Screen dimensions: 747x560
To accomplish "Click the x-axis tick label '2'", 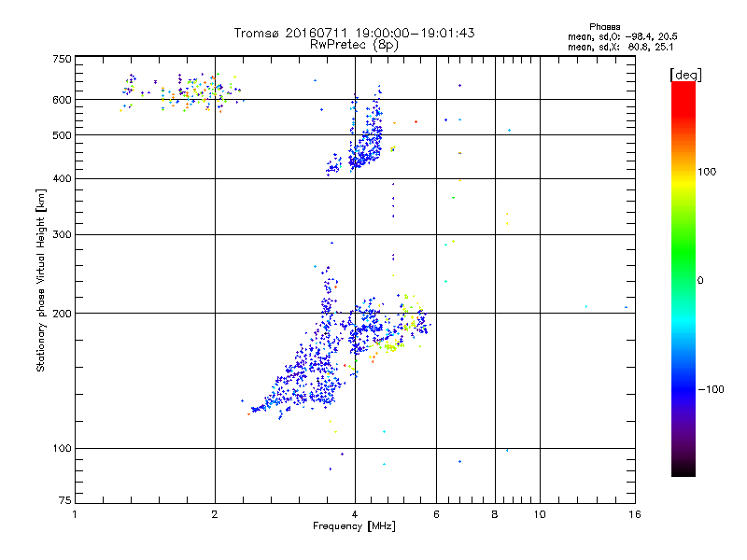I will point(215,514).
